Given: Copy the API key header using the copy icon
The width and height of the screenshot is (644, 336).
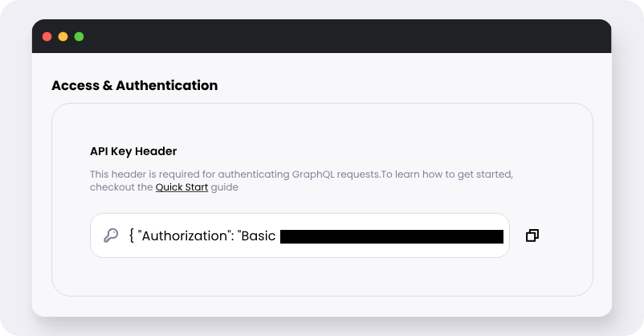Looking at the screenshot, I should tap(532, 236).
